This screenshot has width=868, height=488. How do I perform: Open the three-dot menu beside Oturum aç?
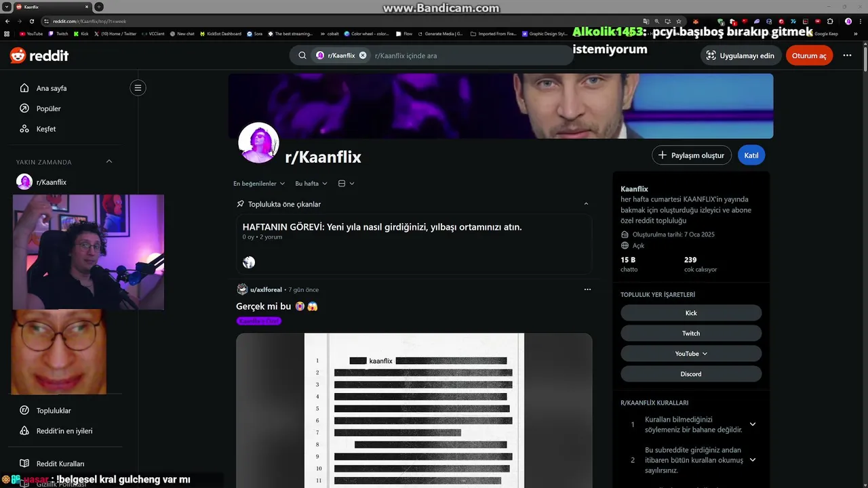coord(847,56)
